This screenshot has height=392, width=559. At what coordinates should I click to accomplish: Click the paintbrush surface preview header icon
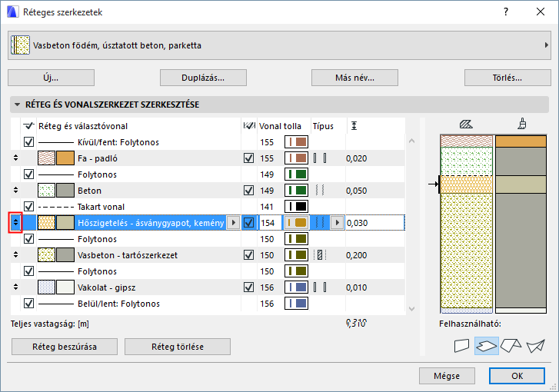coord(522,125)
